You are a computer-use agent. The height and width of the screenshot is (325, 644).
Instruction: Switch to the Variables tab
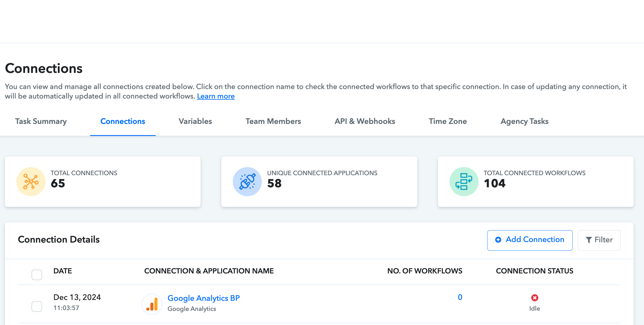(195, 121)
